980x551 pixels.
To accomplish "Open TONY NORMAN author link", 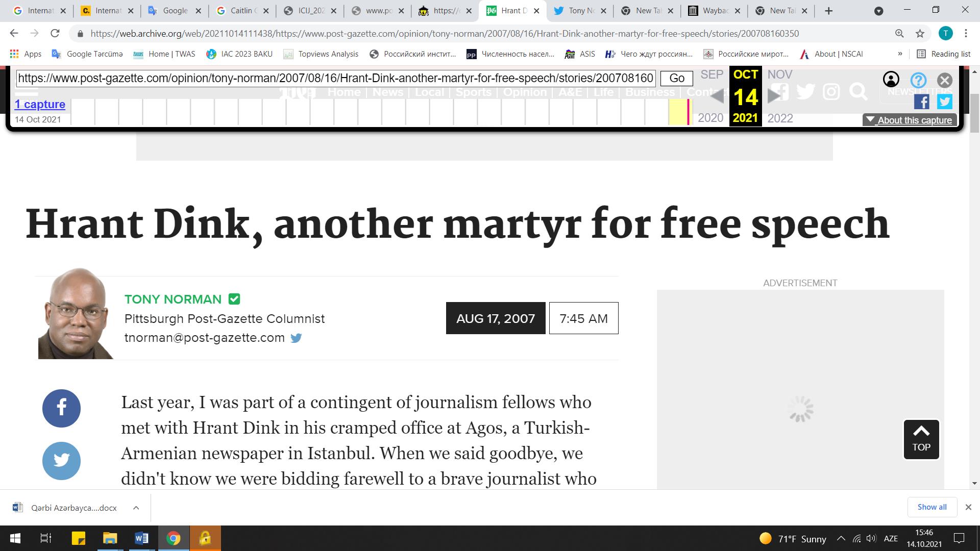I will pyautogui.click(x=173, y=299).
